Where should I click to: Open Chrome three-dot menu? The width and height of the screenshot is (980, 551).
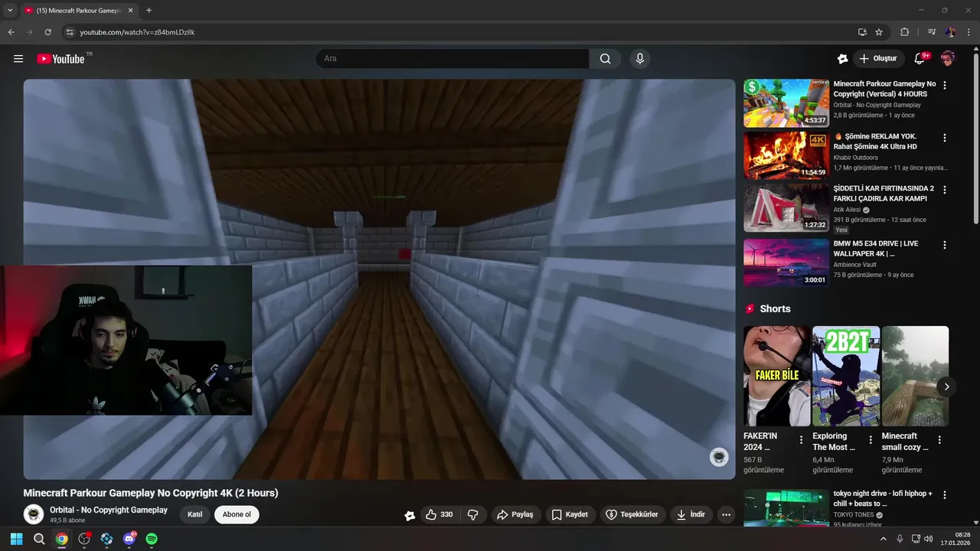click(x=968, y=32)
